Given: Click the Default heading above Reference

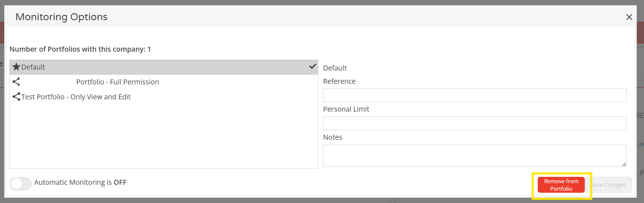Looking at the screenshot, I should [x=335, y=68].
